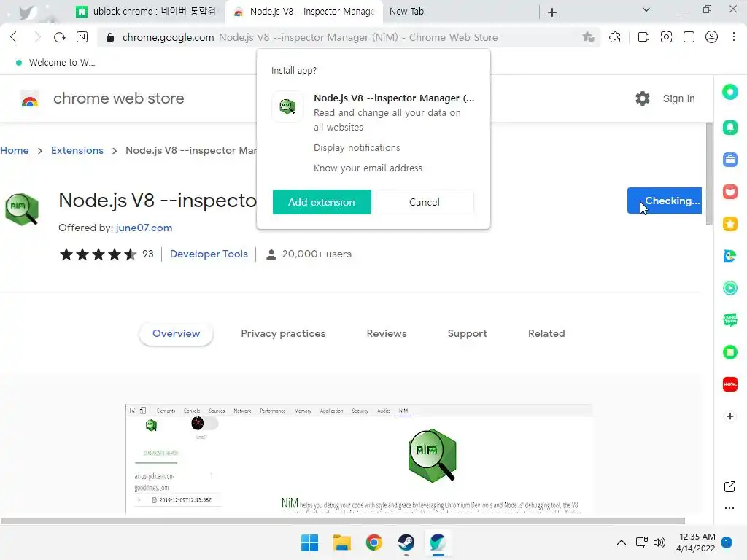747x560 pixels.
Task: Launch Chrome from the taskbar
Action: pyautogui.click(x=374, y=542)
